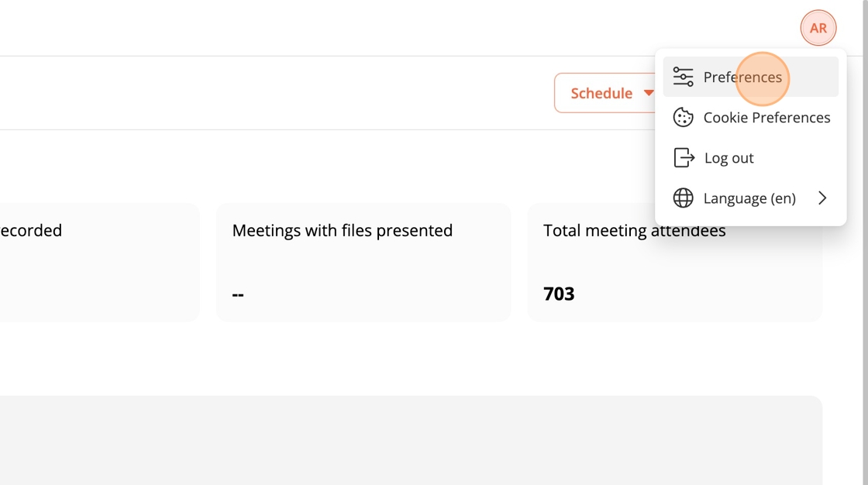Click the globe icon for Language

pyautogui.click(x=683, y=198)
